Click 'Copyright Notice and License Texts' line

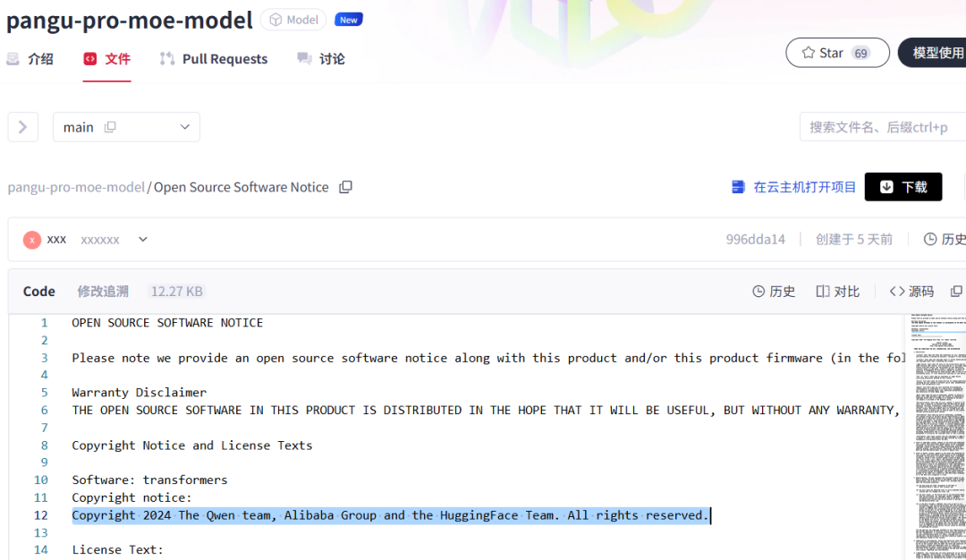click(192, 445)
